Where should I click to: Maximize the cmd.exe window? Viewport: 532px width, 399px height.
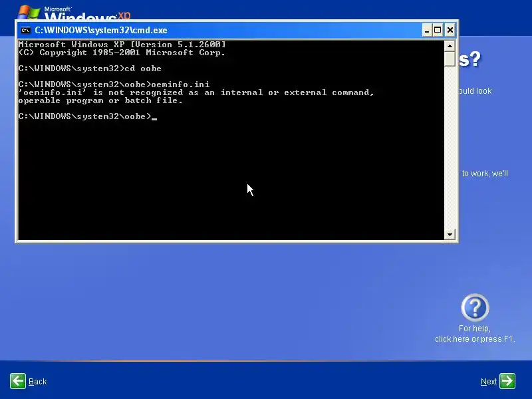pyautogui.click(x=438, y=30)
